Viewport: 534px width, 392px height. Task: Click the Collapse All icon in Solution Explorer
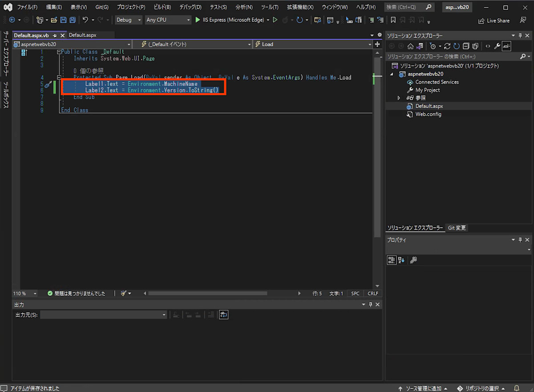pos(466,46)
